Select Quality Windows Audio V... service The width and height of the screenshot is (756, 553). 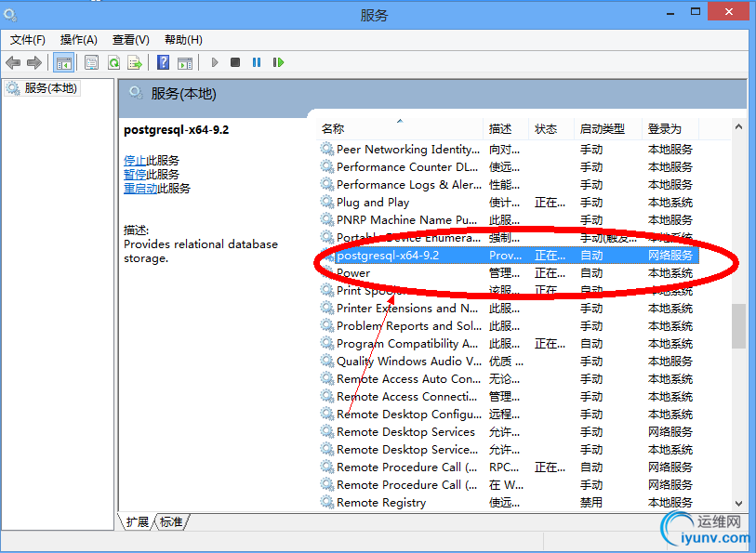(509, 362)
